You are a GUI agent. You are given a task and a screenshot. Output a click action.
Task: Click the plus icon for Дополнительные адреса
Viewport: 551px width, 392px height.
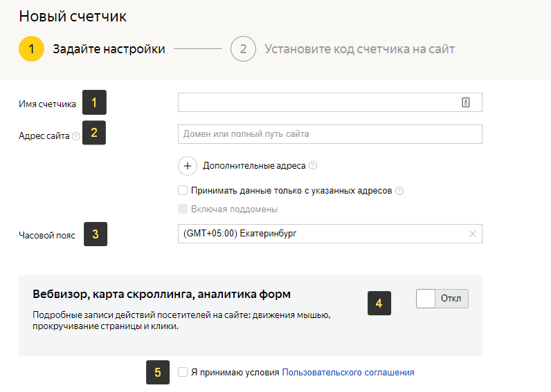[188, 166]
